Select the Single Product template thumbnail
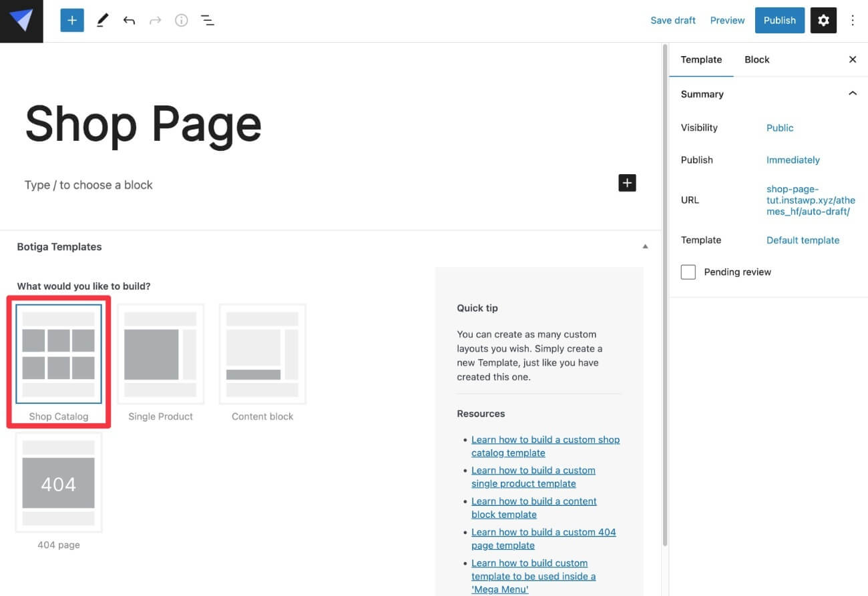868x596 pixels. click(x=160, y=354)
